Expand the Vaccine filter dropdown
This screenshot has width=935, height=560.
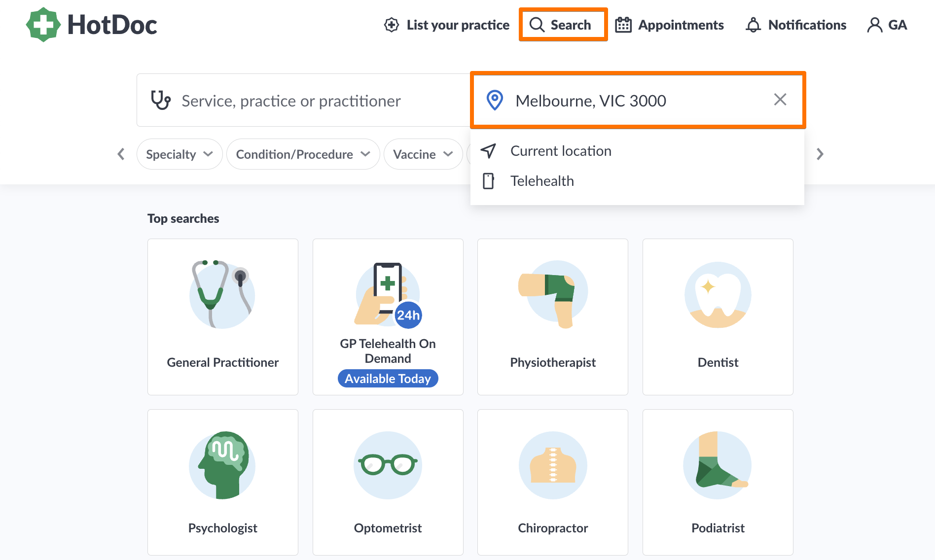pyautogui.click(x=423, y=154)
